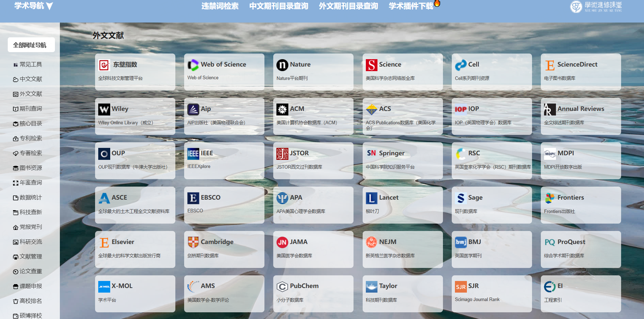This screenshot has width=644, height=319.
Task: Click the 外文文献 section heading
Action: (108, 36)
